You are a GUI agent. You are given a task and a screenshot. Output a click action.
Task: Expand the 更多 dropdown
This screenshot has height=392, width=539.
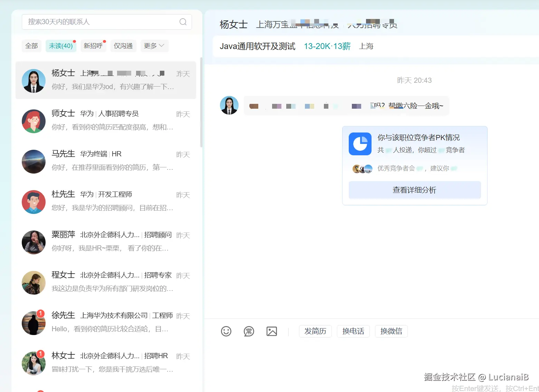154,46
